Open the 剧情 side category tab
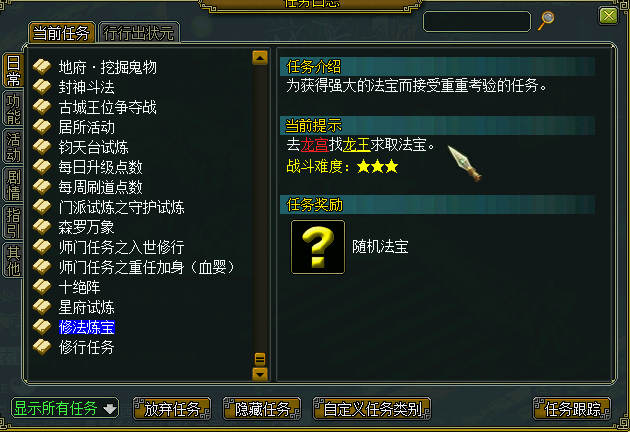 [x=13, y=184]
